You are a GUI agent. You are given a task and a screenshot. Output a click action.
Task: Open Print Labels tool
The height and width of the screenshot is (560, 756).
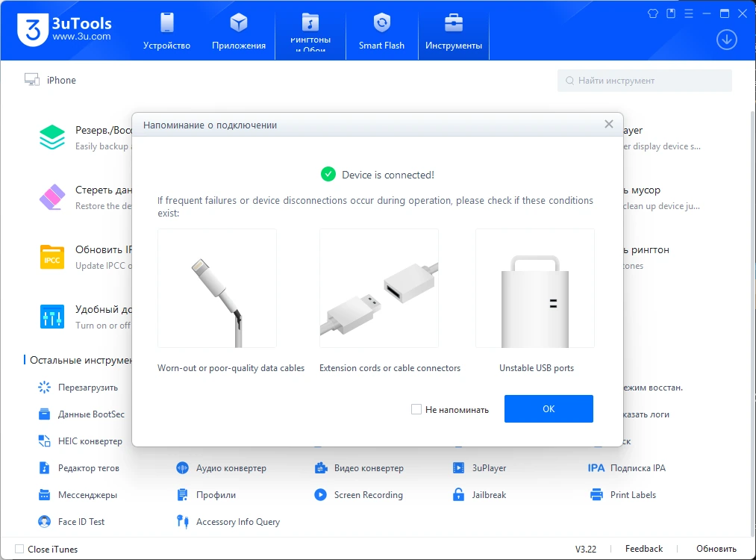pyautogui.click(x=623, y=495)
